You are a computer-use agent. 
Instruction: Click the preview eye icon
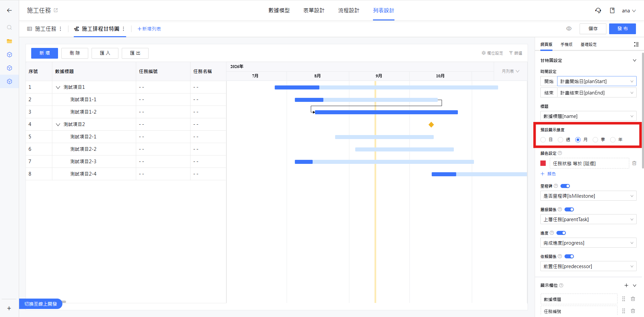click(569, 29)
